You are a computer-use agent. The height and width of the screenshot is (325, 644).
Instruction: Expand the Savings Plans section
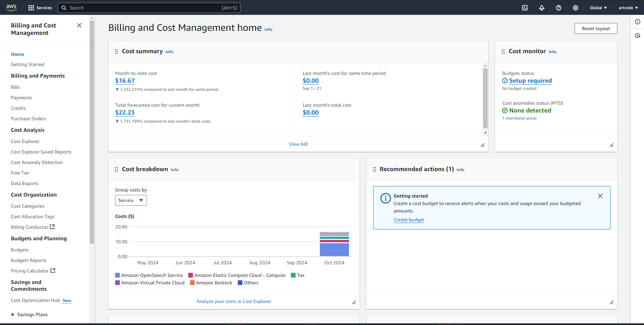click(x=13, y=314)
